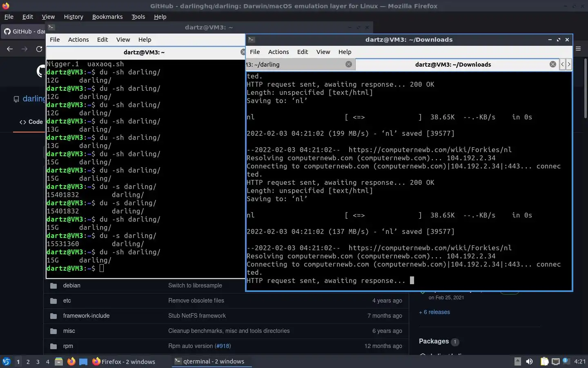The image size is (588, 368).
Task: Click the update notification tray icon
Action: (566, 361)
